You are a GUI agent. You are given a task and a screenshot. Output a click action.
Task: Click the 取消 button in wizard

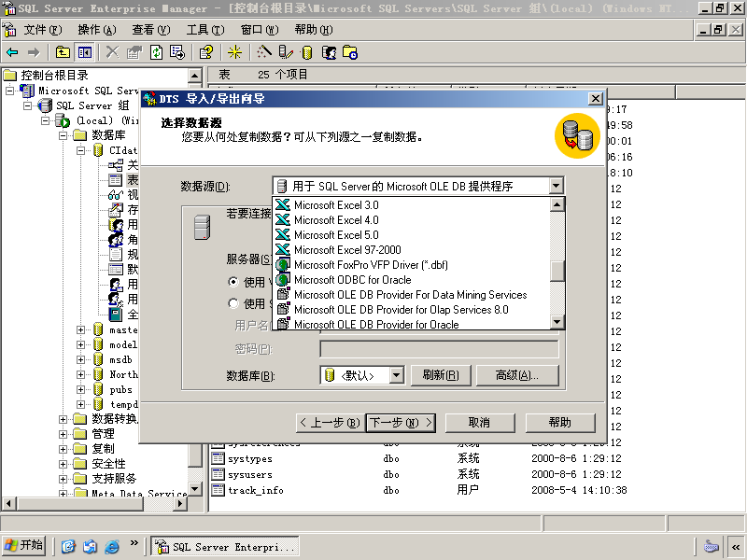pyautogui.click(x=480, y=423)
